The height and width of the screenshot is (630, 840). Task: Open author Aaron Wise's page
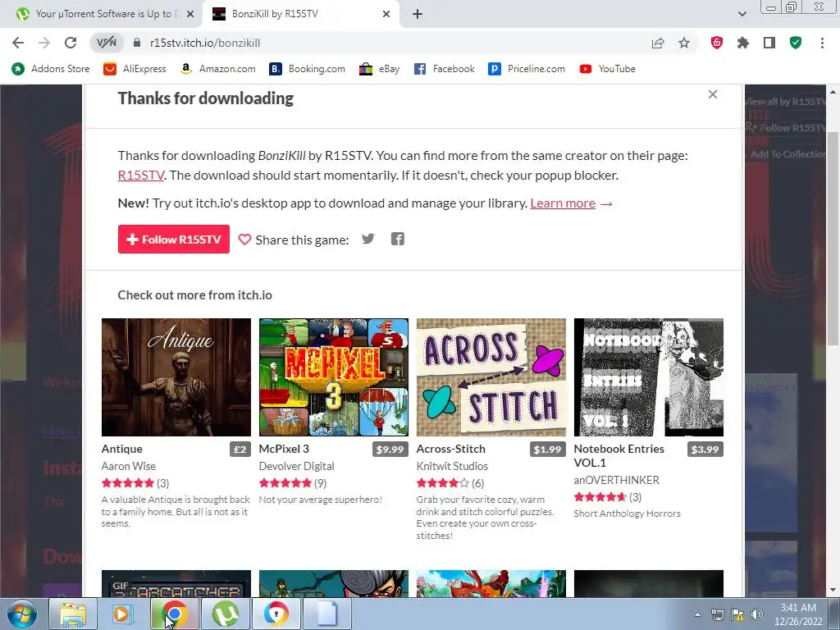tap(129, 466)
